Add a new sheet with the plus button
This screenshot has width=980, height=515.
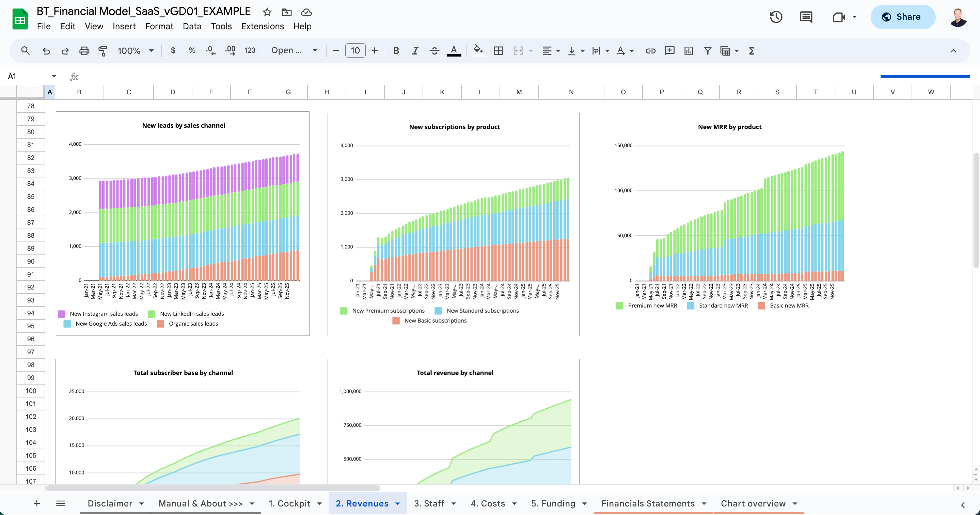(x=36, y=503)
